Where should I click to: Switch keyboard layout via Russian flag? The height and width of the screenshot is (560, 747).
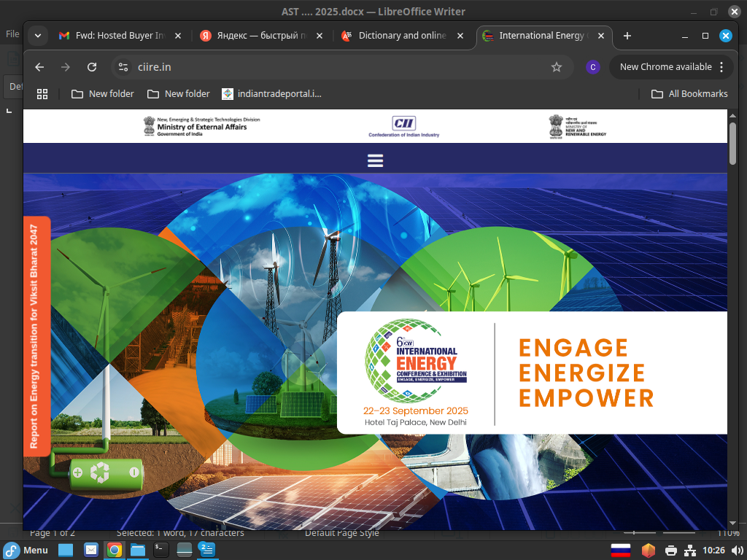pyautogui.click(x=621, y=551)
